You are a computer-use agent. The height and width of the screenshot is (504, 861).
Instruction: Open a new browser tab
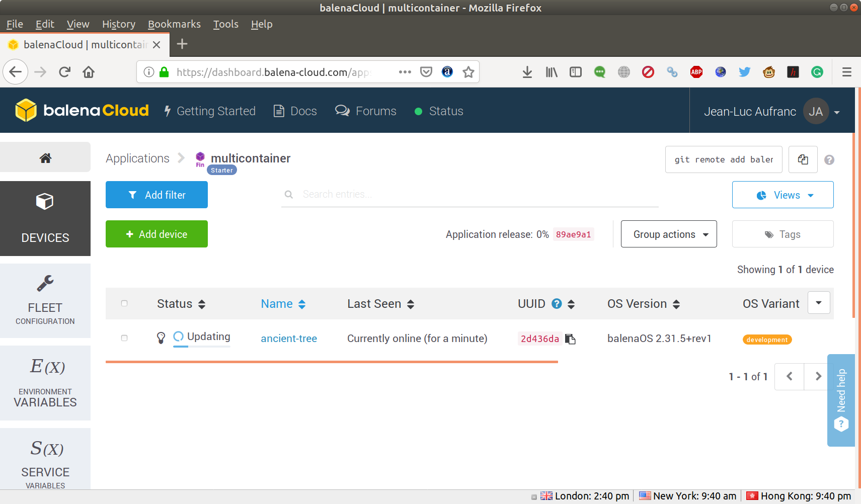coord(182,44)
